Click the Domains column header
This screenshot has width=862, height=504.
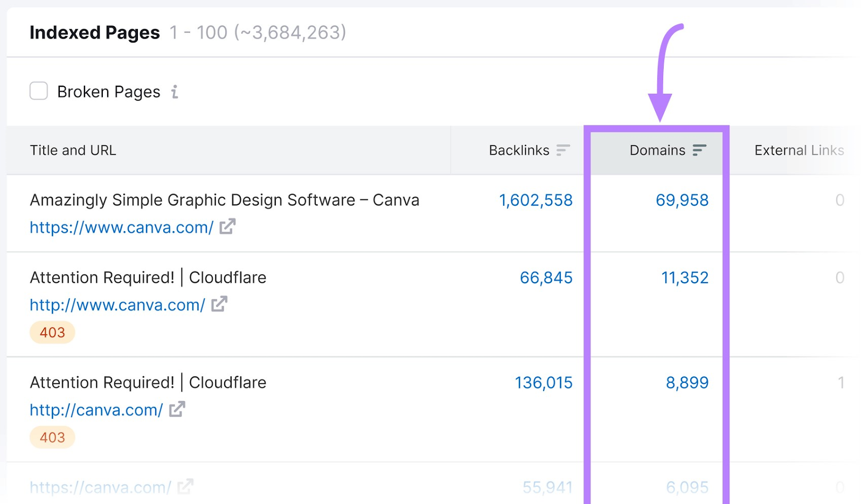pos(657,150)
